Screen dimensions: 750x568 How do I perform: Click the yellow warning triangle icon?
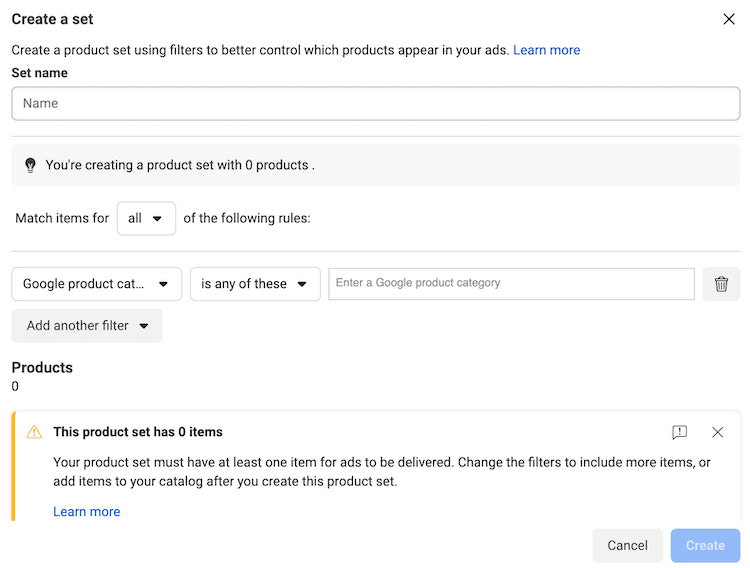coord(34,432)
